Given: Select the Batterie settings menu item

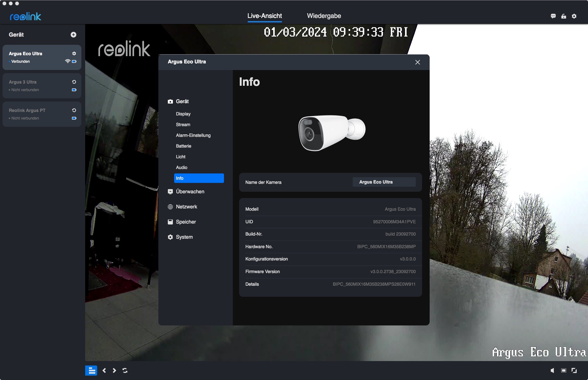Looking at the screenshot, I should [184, 146].
